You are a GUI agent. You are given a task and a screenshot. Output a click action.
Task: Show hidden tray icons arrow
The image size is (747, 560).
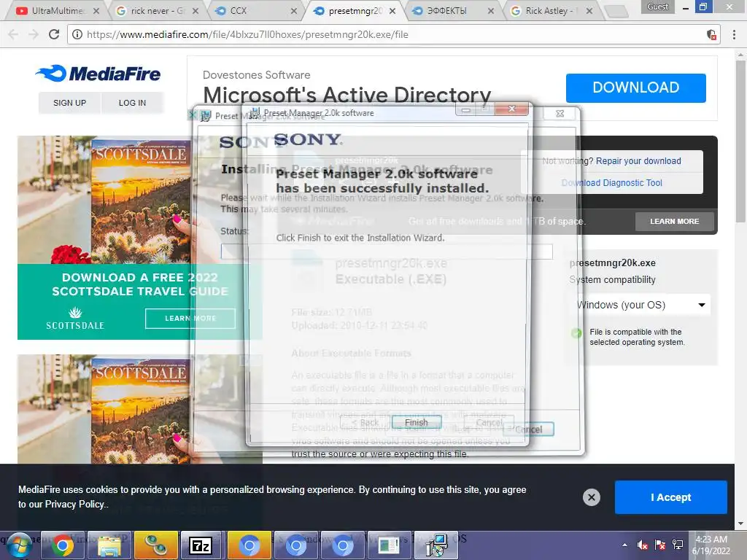tap(624, 545)
